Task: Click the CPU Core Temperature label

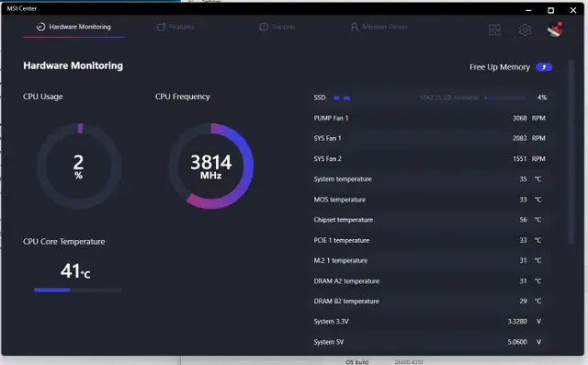Action: pos(63,242)
